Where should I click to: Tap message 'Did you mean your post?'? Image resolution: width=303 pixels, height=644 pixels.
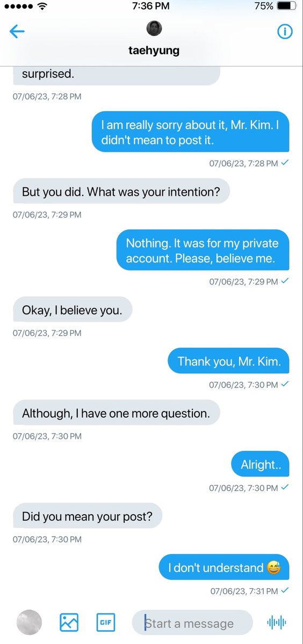(87, 516)
